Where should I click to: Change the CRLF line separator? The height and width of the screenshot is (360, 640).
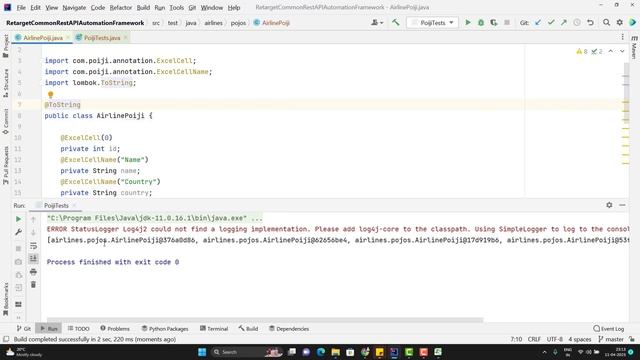pyautogui.click(x=534, y=339)
